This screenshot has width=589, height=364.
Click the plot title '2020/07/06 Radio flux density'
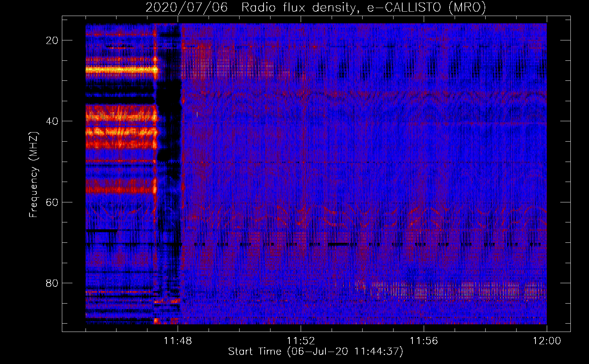tap(316, 7)
